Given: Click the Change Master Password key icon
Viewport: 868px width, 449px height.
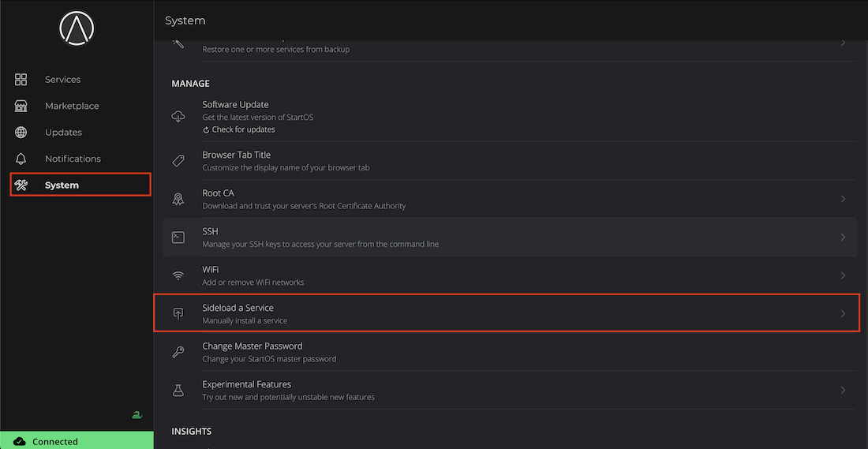Looking at the screenshot, I should (x=178, y=352).
